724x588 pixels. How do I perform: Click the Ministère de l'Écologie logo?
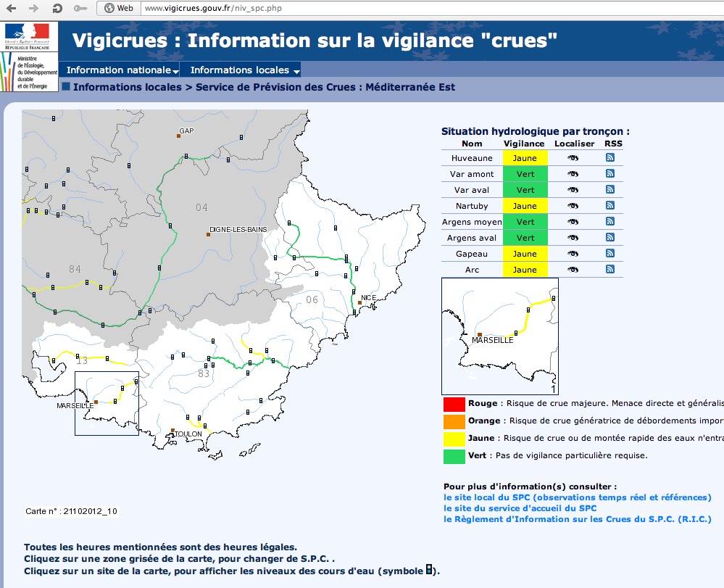pos(29,72)
